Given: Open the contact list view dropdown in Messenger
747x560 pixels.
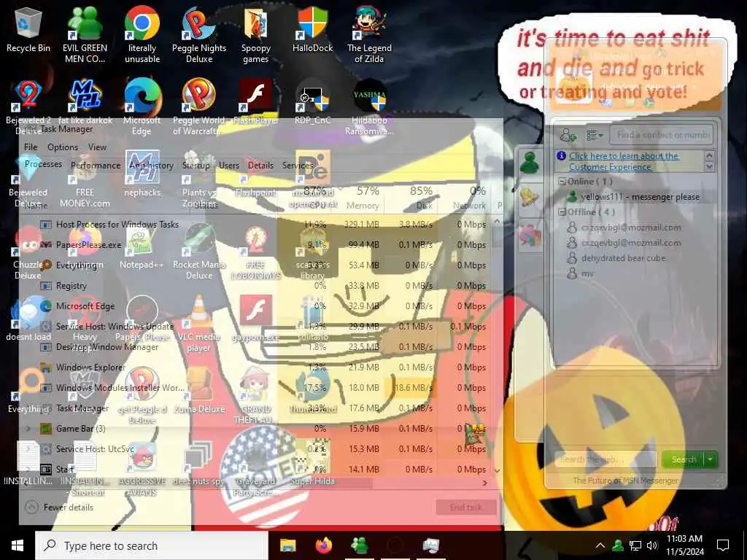Looking at the screenshot, I should [x=594, y=135].
